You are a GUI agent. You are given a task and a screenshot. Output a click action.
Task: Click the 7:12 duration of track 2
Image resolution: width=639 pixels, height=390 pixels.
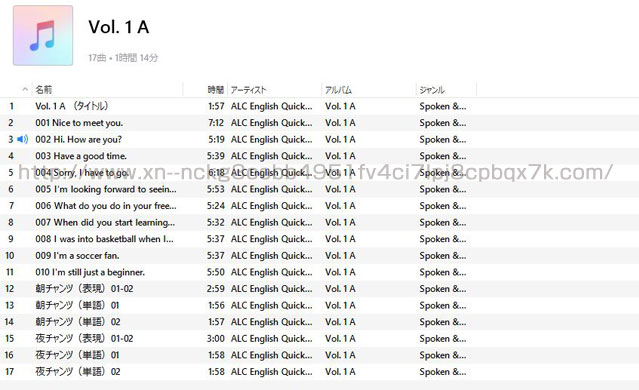(216, 123)
